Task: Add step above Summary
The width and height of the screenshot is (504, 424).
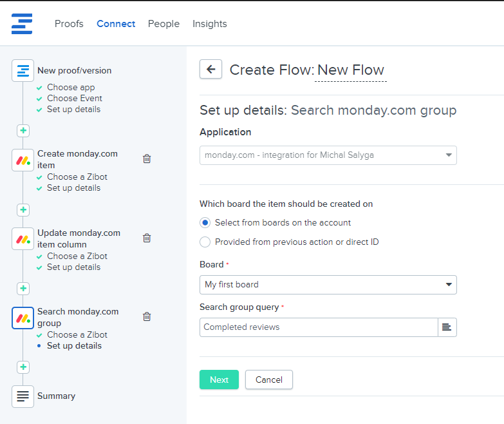Action: 23,367
